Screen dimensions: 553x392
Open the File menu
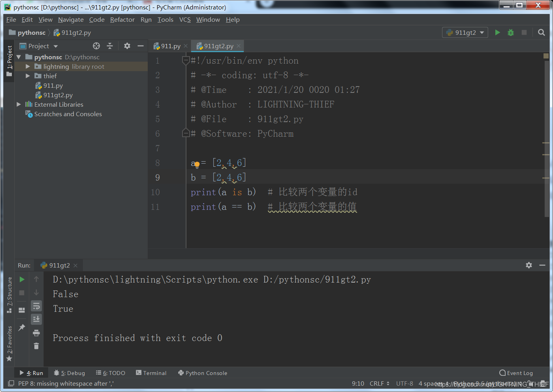click(x=11, y=19)
